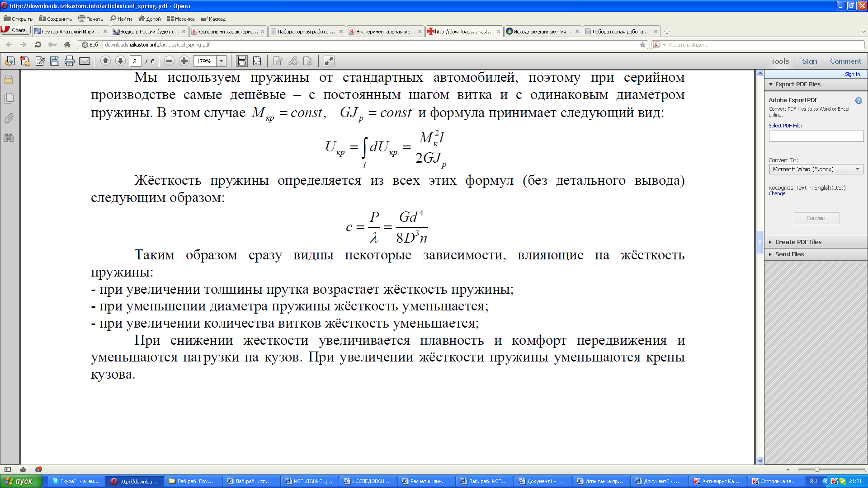
Task: Open the Sign pane
Action: pos(809,61)
